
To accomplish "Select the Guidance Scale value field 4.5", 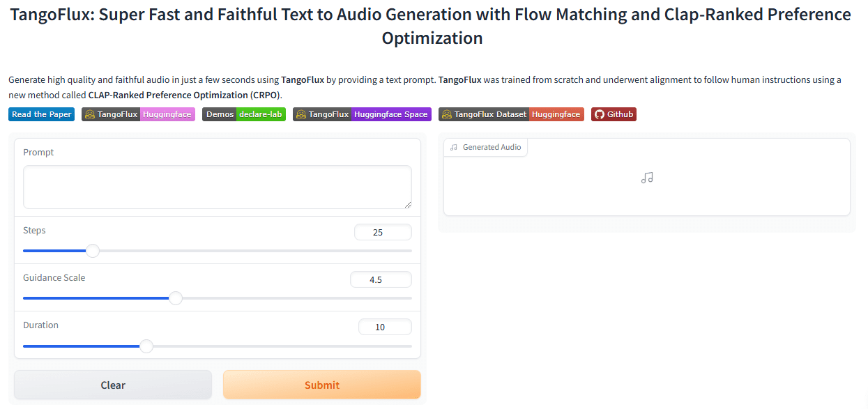I will [x=381, y=279].
